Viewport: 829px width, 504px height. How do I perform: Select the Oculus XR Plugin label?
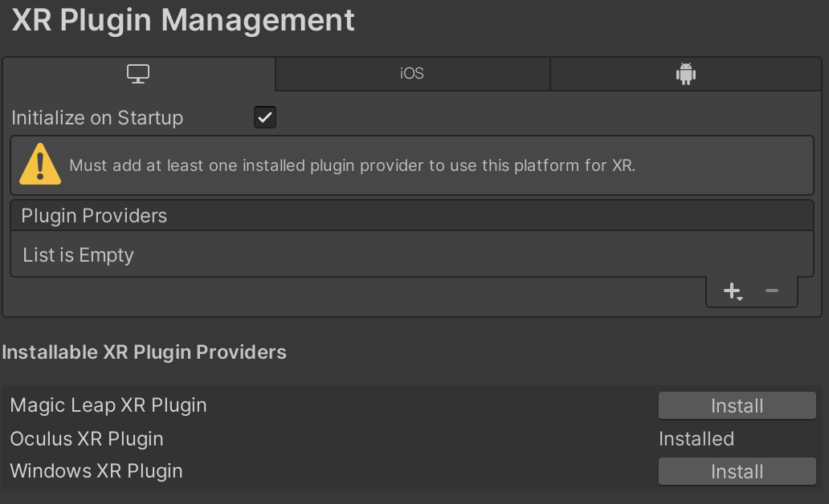coord(87,439)
